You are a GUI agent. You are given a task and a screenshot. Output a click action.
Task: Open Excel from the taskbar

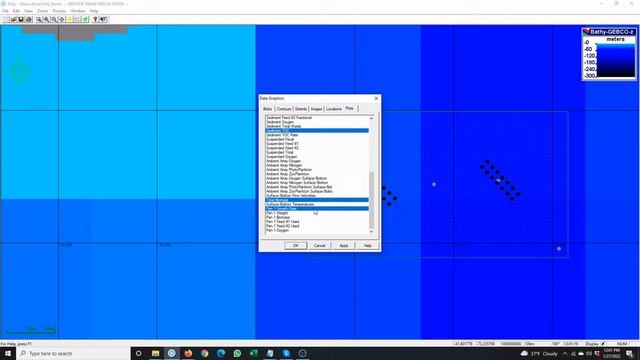pos(253,353)
